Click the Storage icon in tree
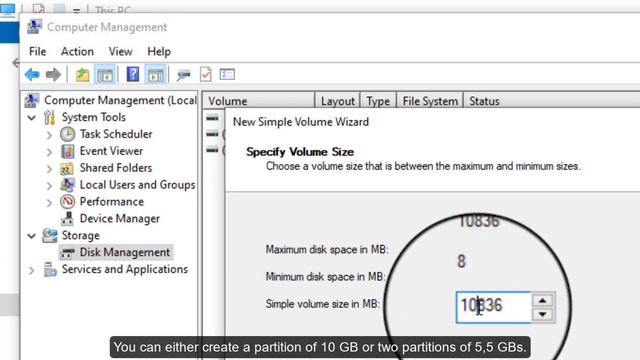 [x=50, y=236]
